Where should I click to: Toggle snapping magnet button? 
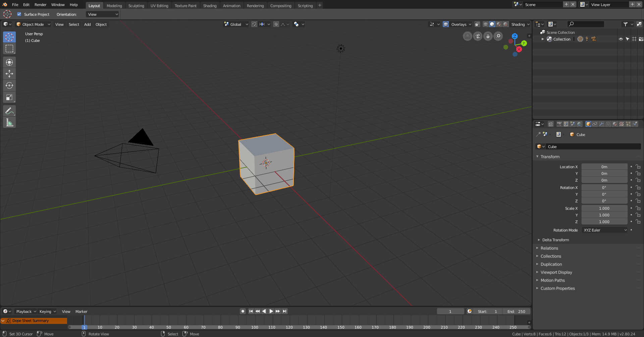[254, 24]
